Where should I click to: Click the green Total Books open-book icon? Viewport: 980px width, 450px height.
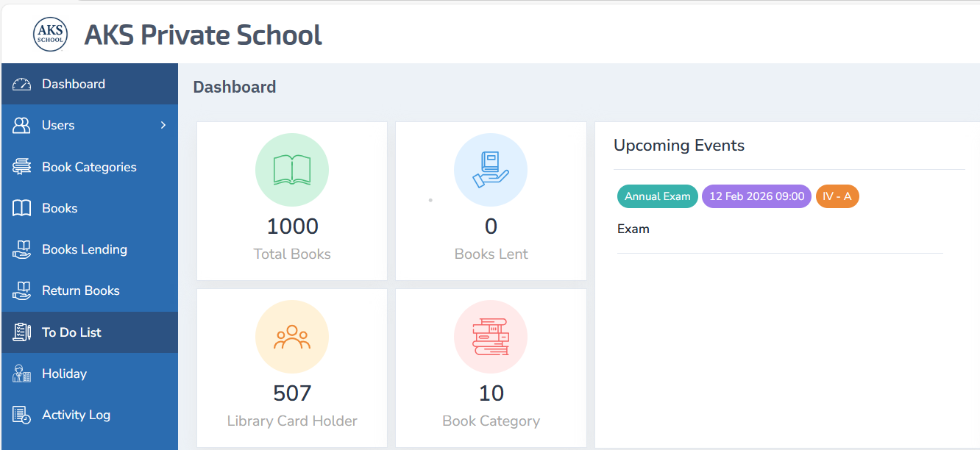pos(292,170)
